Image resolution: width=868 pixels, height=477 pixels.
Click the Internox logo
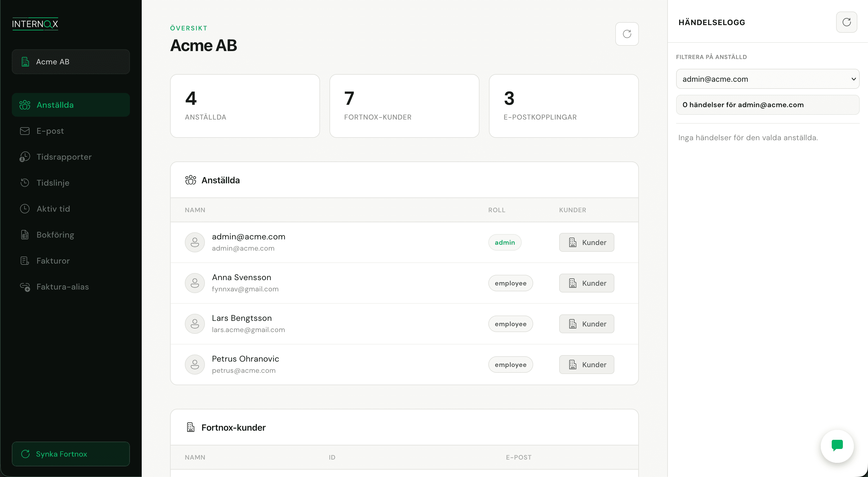(x=35, y=24)
